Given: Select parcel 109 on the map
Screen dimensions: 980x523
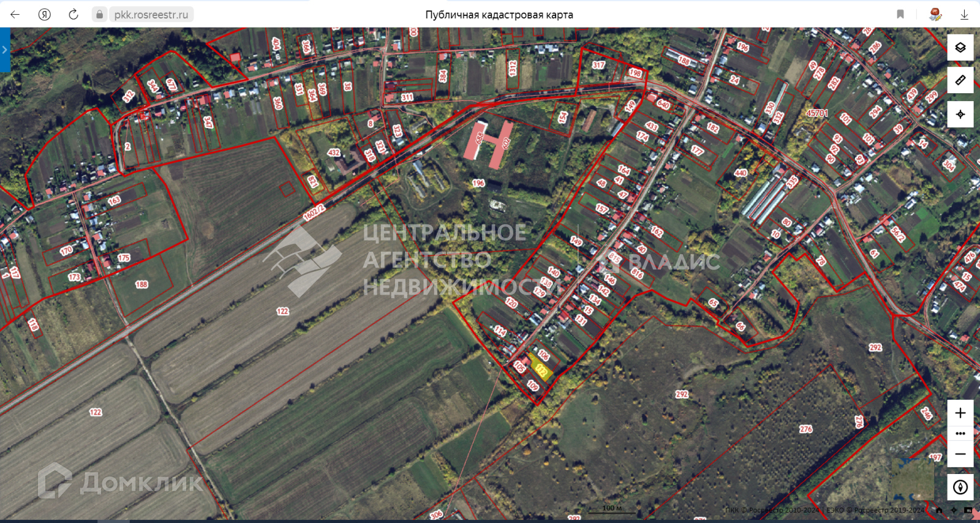Looking at the screenshot, I should [x=533, y=386].
